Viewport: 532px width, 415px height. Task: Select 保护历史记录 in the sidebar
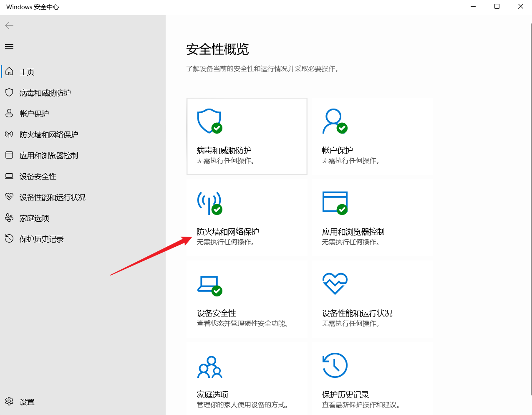42,239
